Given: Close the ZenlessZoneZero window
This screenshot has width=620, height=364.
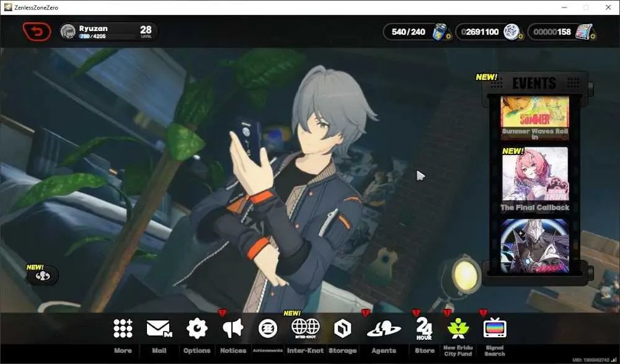Looking at the screenshot, I should pos(608,7).
